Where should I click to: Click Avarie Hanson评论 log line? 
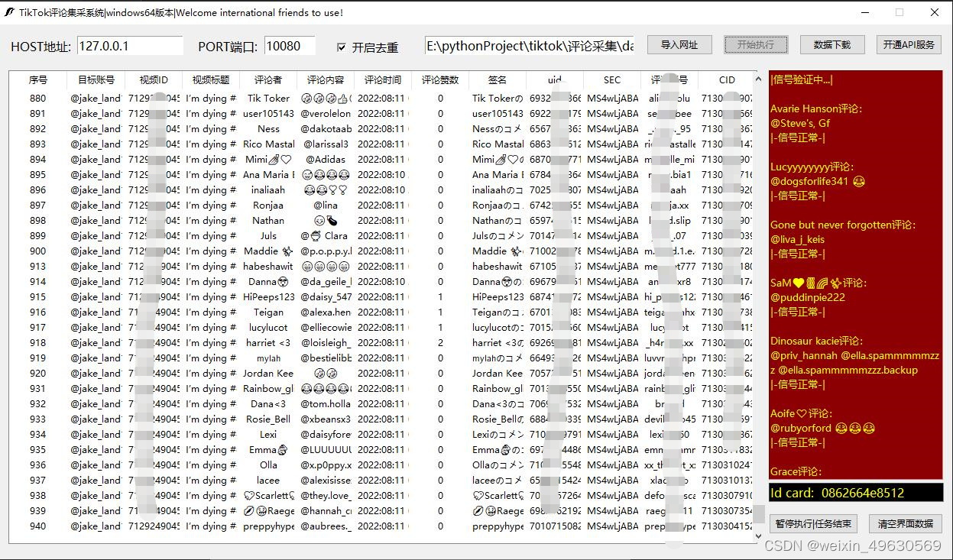coord(816,108)
